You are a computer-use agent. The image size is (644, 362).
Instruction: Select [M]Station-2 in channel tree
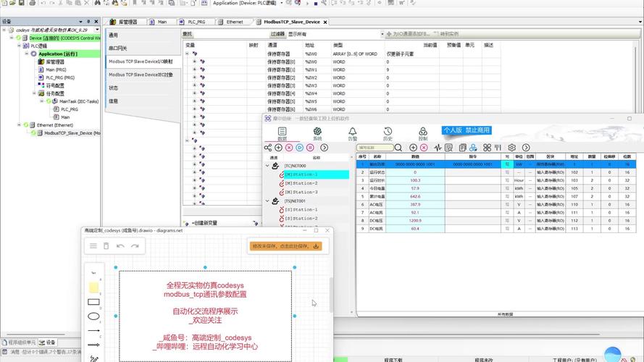point(301,183)
